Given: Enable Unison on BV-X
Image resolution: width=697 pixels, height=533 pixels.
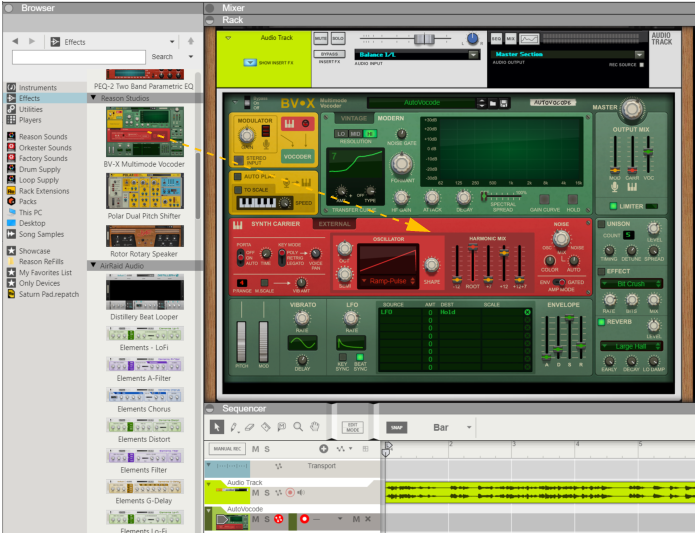Looking at the screenshot, I should pos(601,224).
